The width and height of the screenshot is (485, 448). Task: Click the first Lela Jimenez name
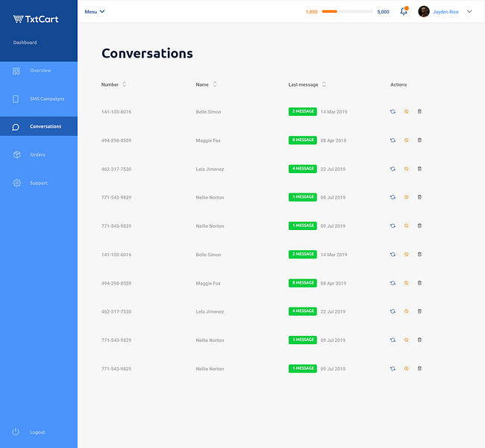[210, 169]
